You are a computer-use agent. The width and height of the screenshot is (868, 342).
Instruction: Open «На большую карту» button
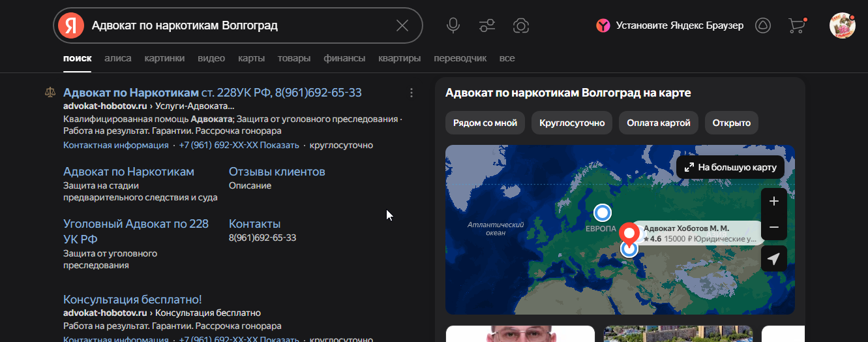pos(730,167)
